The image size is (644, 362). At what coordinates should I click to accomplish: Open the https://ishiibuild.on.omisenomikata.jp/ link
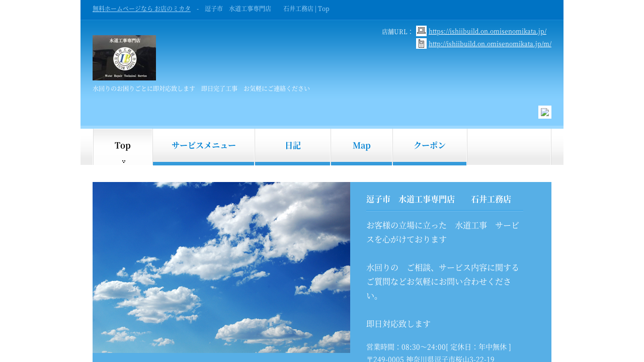[487, 31]
